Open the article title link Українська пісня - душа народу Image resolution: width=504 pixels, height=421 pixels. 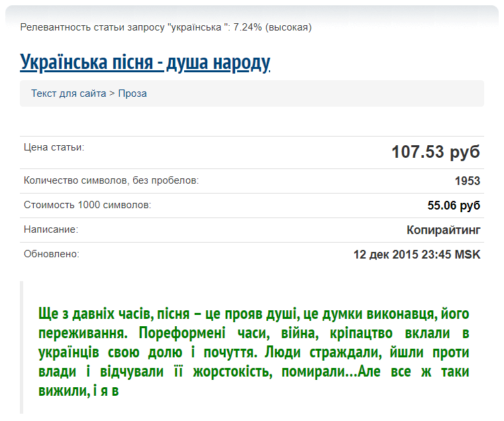pyautogui.click(x=145, y=62)
